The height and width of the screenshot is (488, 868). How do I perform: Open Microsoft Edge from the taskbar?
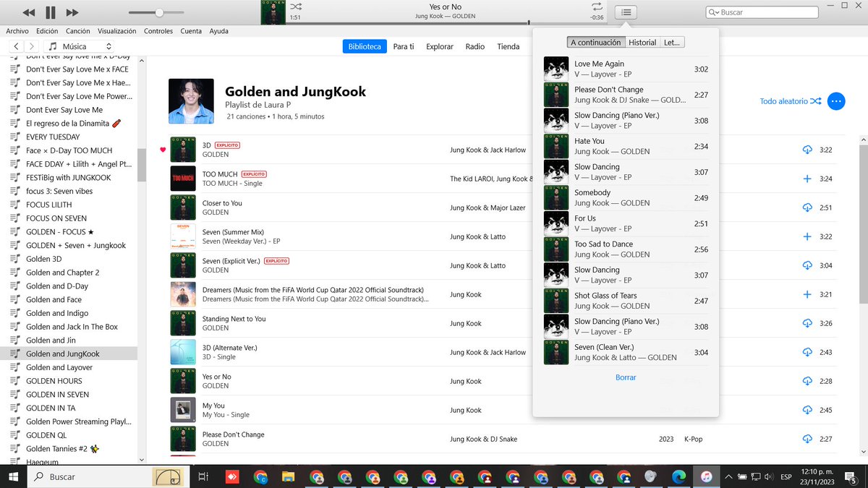pos(678,477)
